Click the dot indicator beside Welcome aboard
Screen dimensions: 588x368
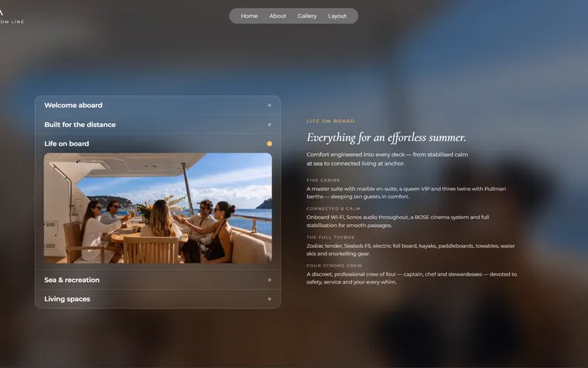(269, 105)
